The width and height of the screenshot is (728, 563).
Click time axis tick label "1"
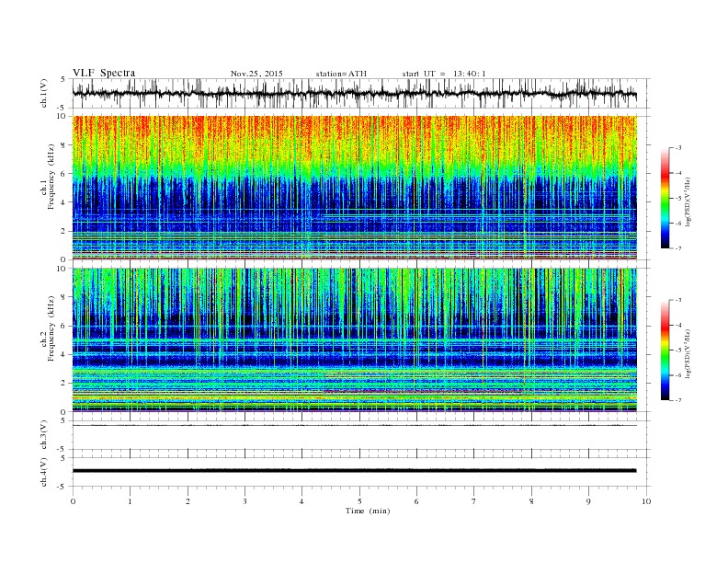coord(130,501)
